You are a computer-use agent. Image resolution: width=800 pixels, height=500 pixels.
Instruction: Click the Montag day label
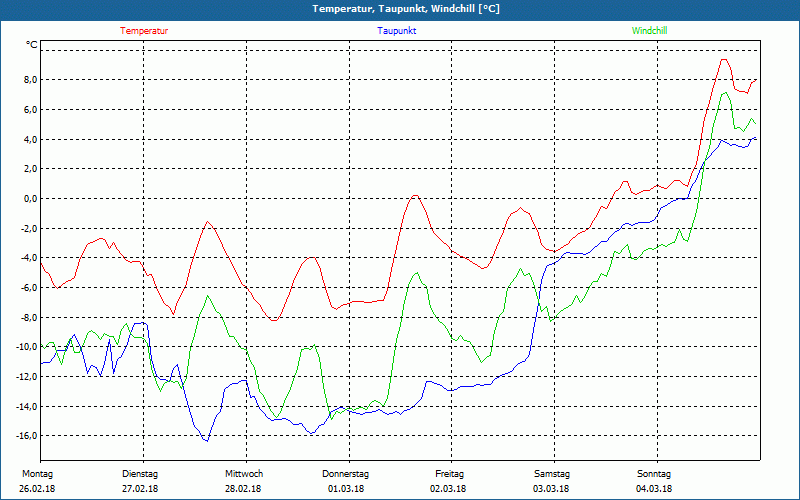[x=37, y=474]
